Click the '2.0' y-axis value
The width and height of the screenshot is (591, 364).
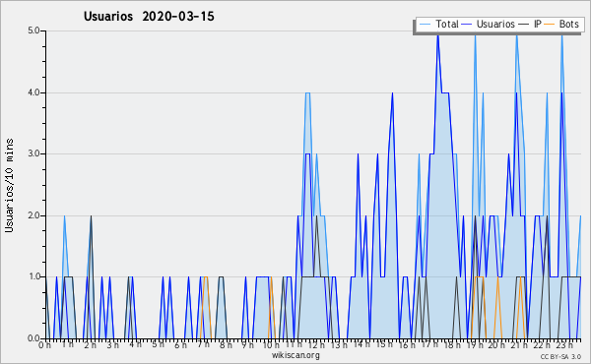[x=33, y=215]
